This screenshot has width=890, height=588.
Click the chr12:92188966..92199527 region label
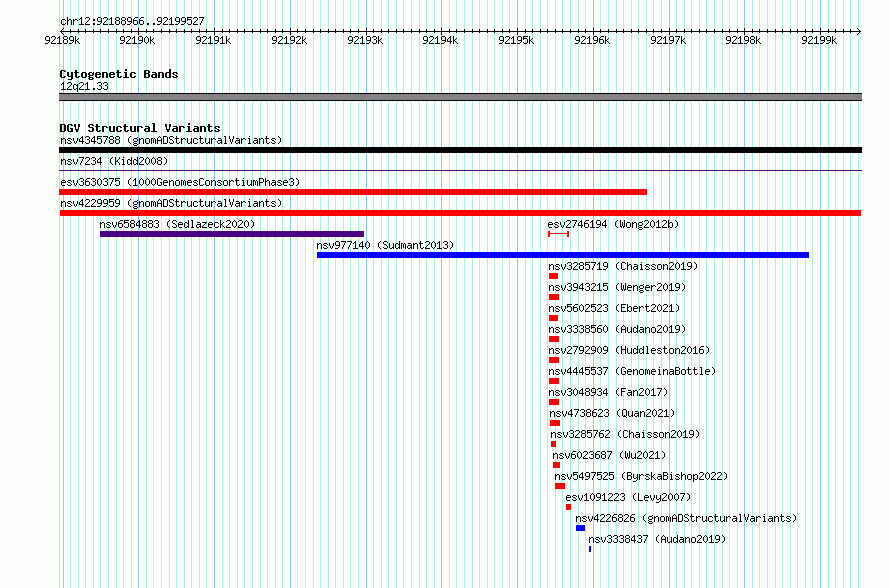pos(132,22)
